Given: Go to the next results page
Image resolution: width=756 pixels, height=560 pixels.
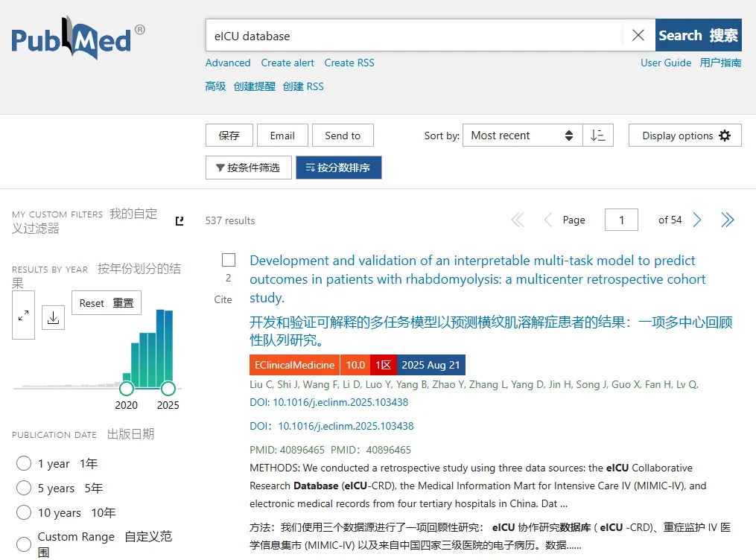Looking at the screenshot, I should 697,220.
